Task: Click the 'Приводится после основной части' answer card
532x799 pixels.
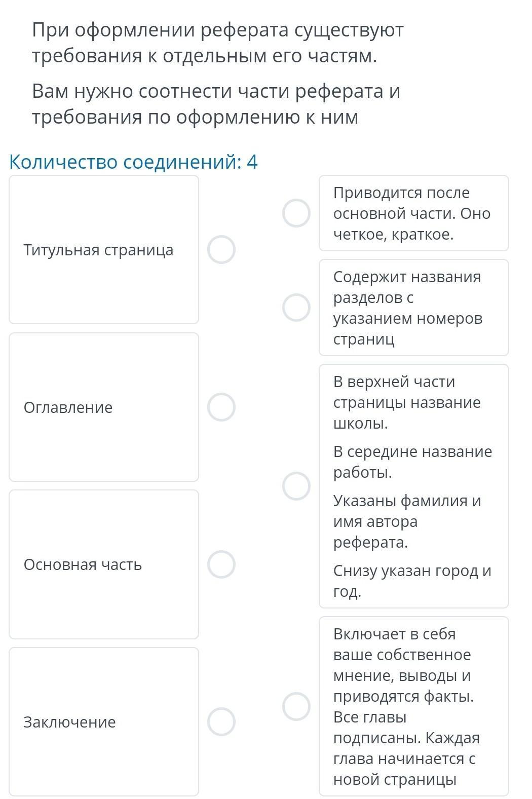Action: pyautogui.click(x=413, y=213)
